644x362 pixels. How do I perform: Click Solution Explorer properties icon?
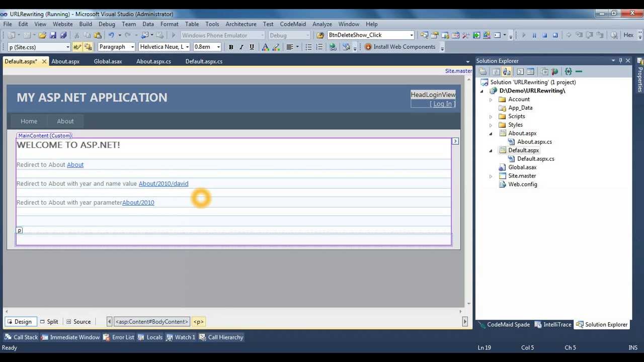(x=482, y=71)
